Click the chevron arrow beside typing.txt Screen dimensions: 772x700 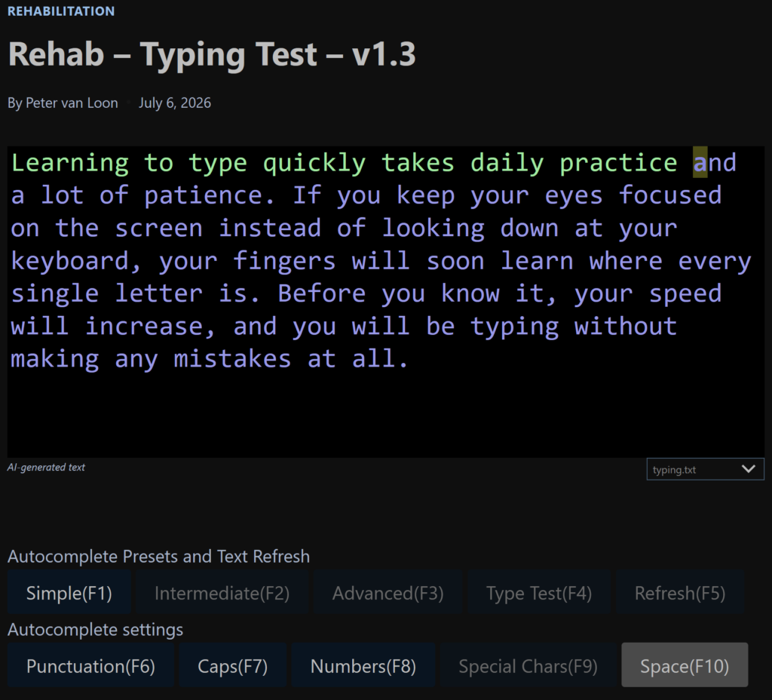pyautogui.click(x=749, y=469)
